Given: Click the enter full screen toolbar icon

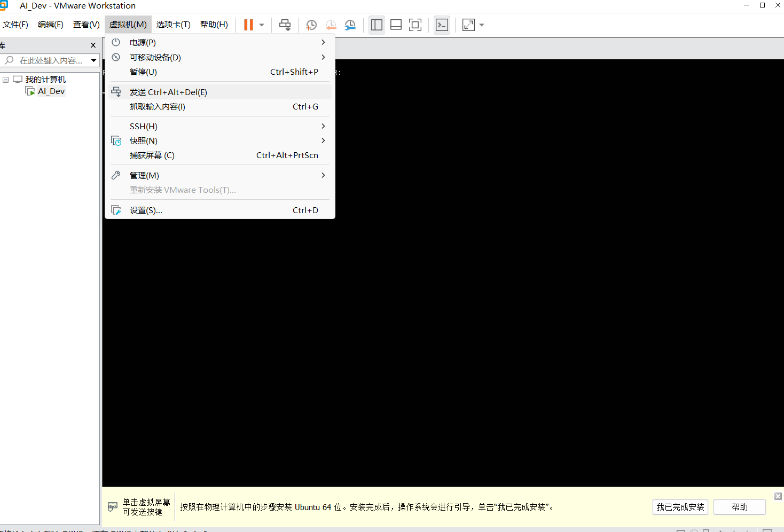Looking at the screenshot, I should tap(415, 25).
